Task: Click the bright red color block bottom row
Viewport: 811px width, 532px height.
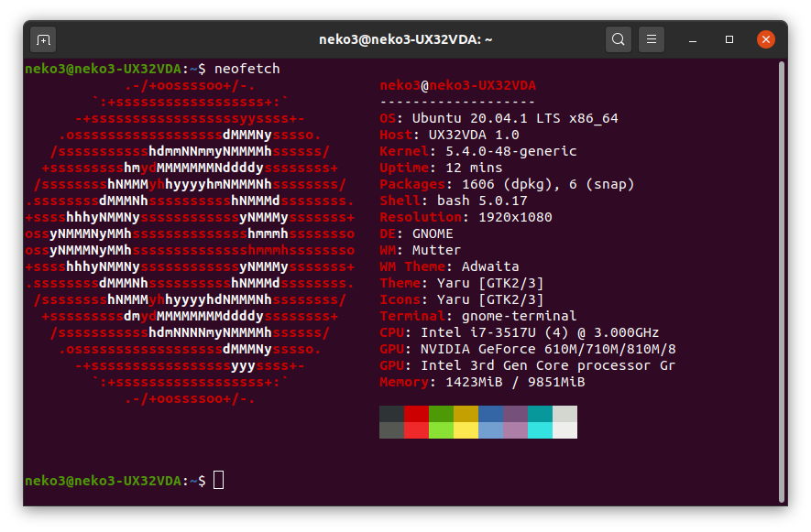Action: (416, 430)
